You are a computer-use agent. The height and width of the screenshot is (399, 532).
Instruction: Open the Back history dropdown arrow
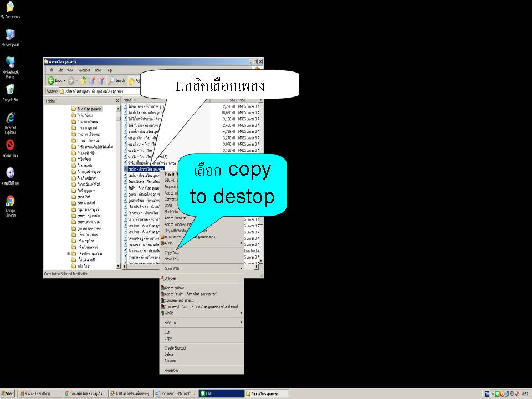[x=64, y=81]
